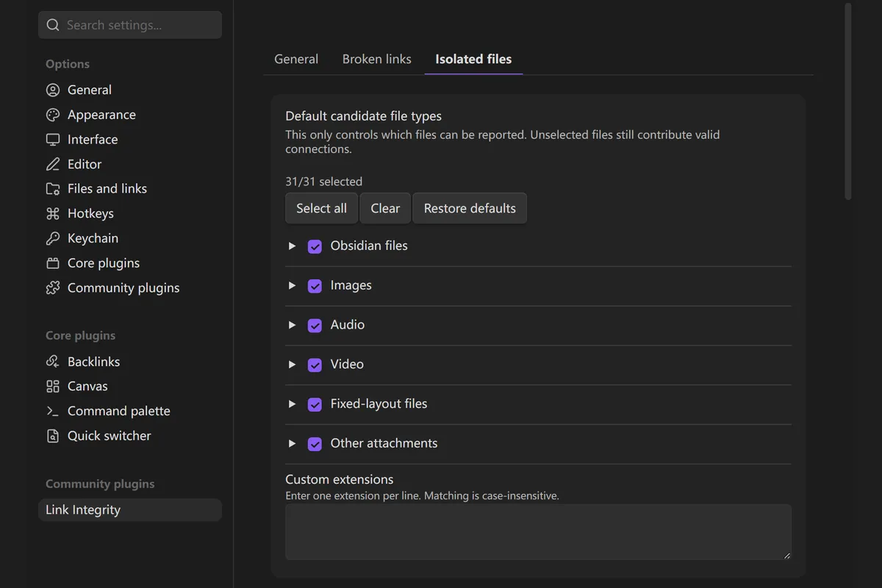Click the Command palette terminal icon

pyautogui.click(x=53, y=411)
